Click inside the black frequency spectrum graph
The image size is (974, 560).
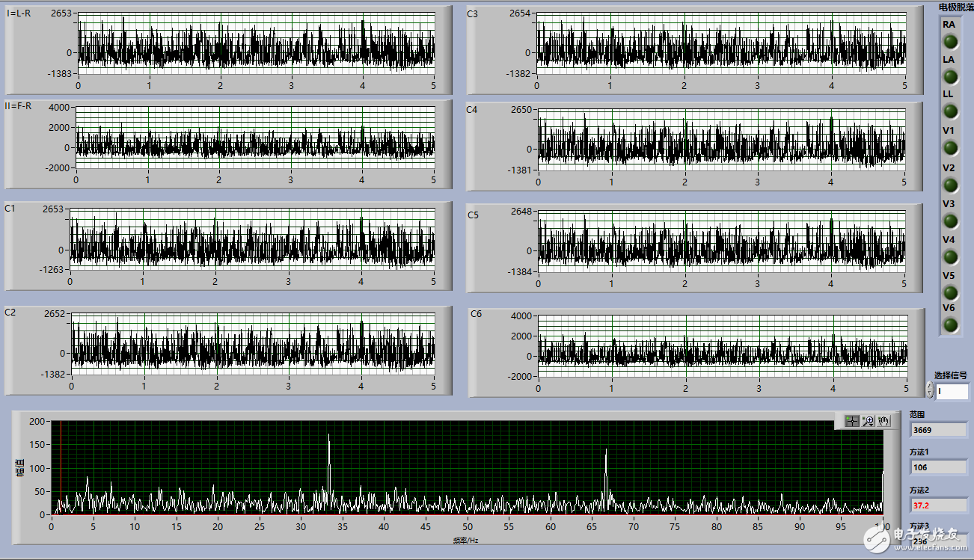tap(468, 468)
